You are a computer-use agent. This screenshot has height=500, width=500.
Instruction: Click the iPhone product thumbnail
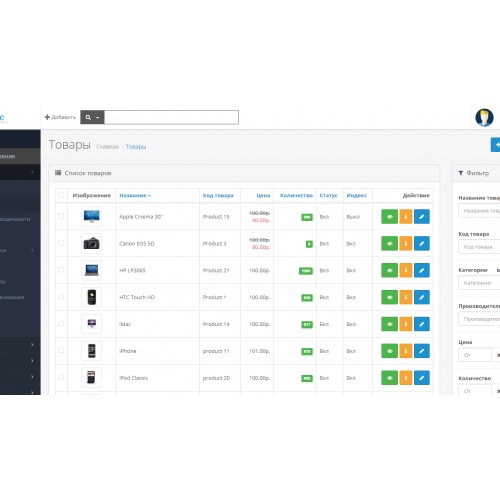(x=91, y=351)
